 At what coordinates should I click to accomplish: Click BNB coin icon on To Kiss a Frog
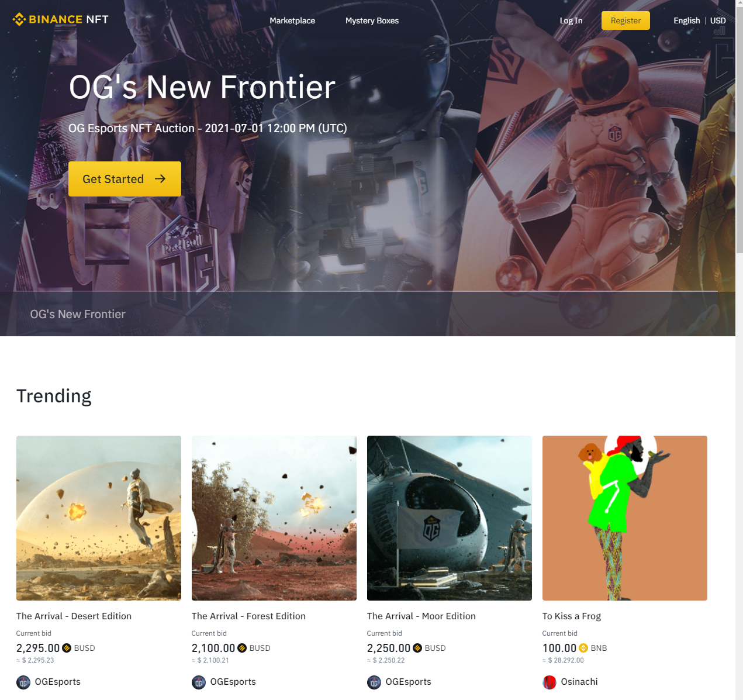pos(583,648)
